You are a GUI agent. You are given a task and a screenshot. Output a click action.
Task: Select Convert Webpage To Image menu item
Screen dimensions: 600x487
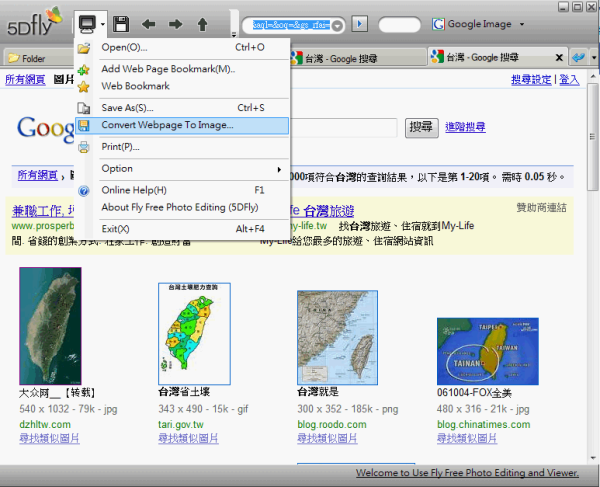point(167,126)
